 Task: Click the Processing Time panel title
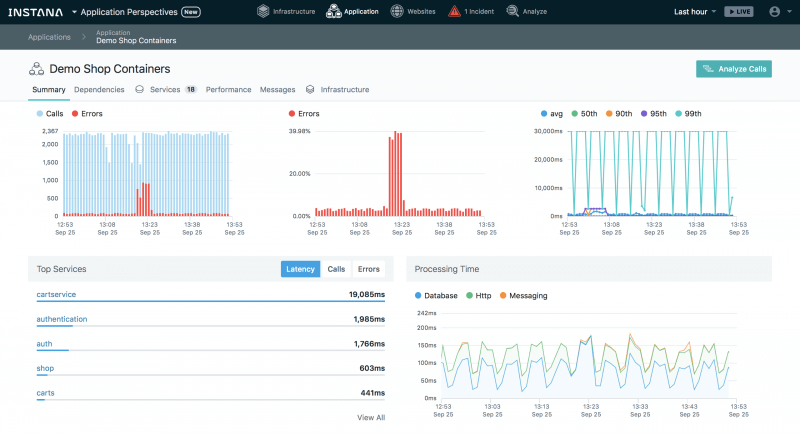point(447,269)
